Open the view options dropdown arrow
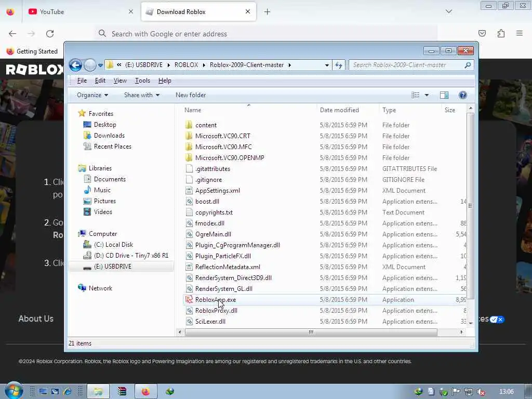532x399 pixels. pos(427,95)
